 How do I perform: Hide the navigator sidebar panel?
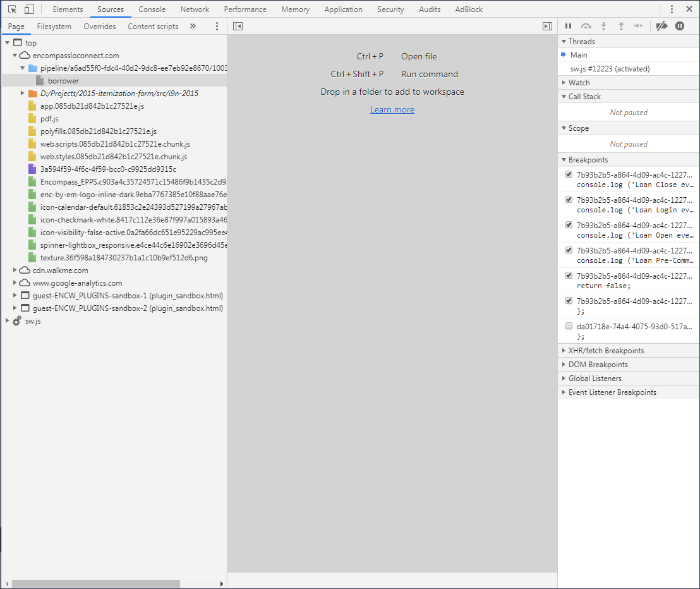pyautogui.click(x=238, y=26)
